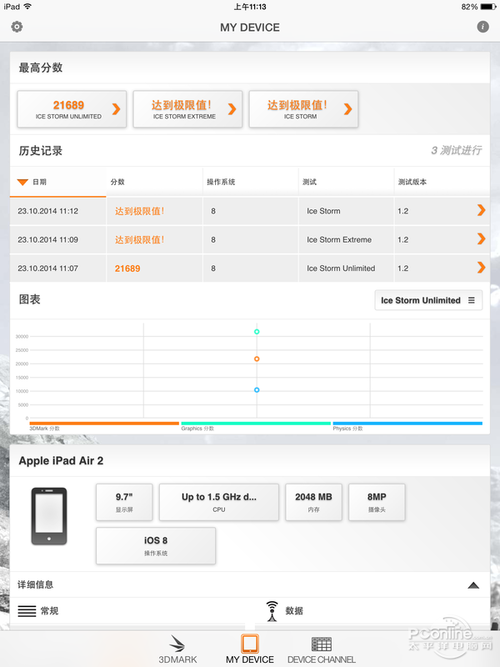Click the Ice Storm Extreme test name
Image resolution: width=500 pixels, height=667 pixels.
point(339,240)
